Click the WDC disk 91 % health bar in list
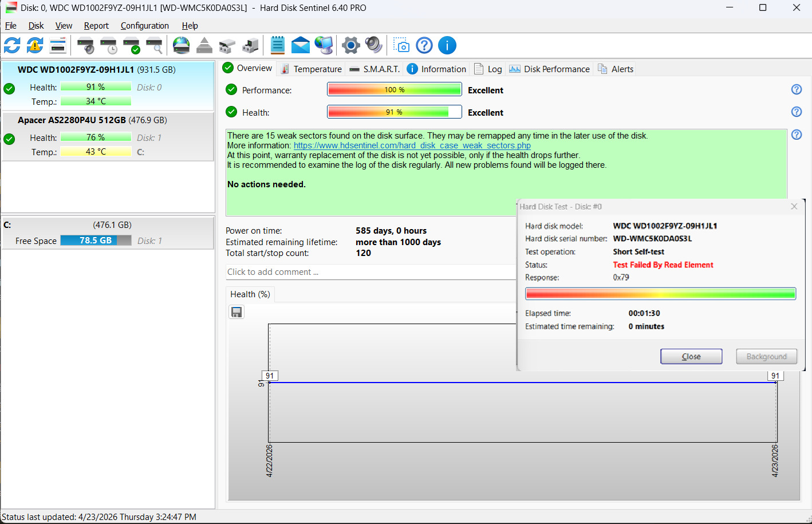 click(96, 87)
